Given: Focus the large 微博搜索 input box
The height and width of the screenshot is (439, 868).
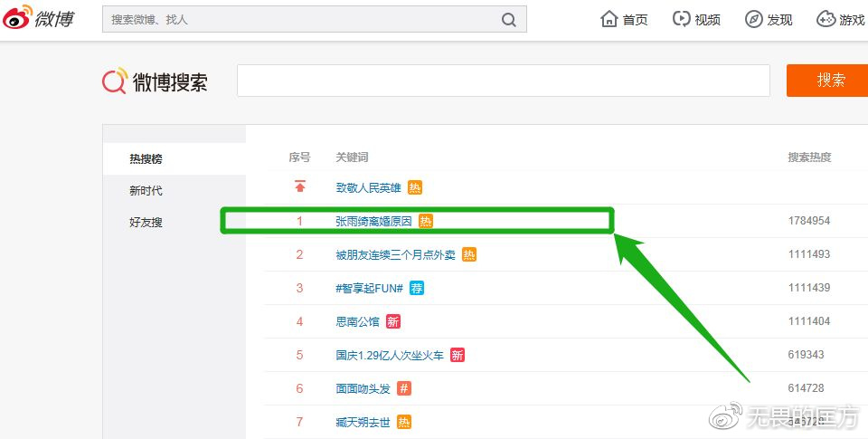Looking at the screenshot, I should (x=504, y=81).
